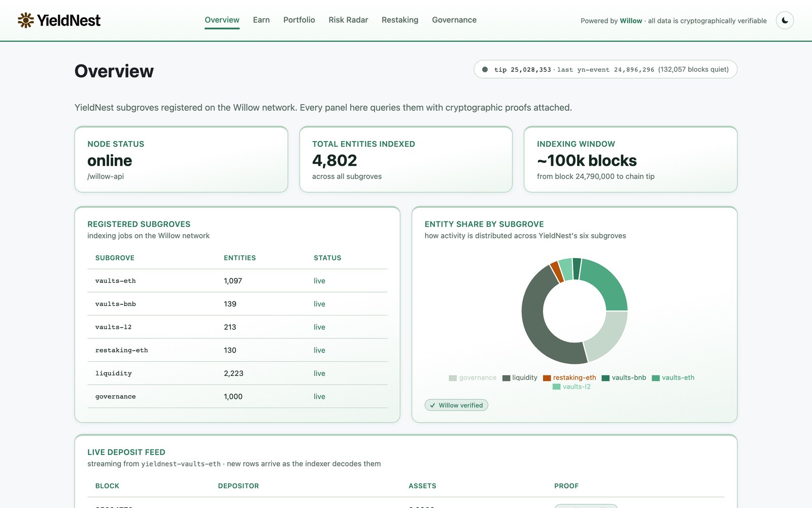
Task: Follow the Willow link in header
Action: point(631,21)
